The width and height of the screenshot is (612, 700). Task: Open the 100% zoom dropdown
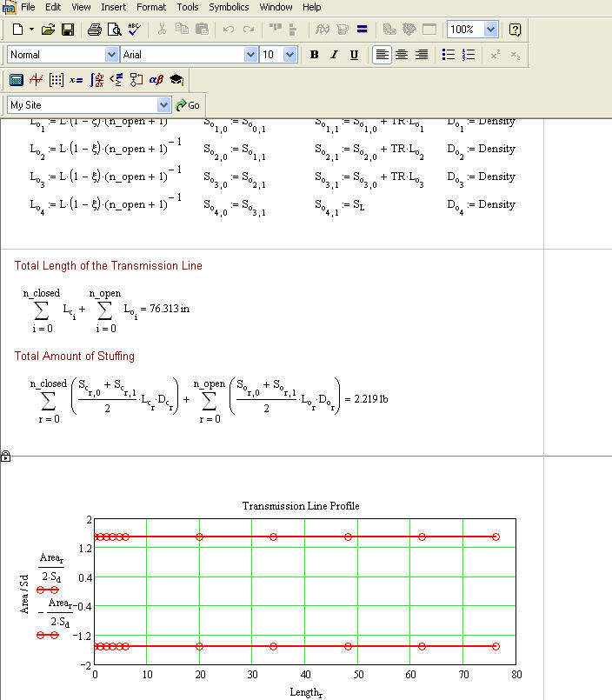point(490,30)
